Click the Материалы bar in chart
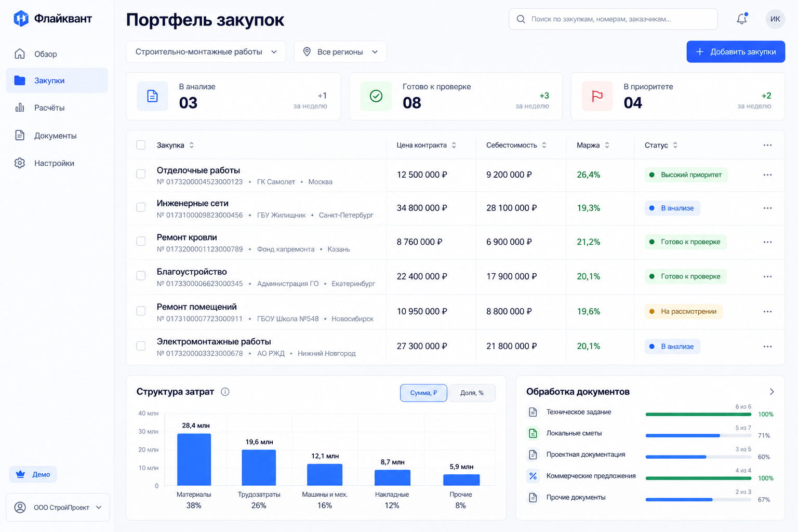The width and height of the screenshot is (798, 532). pos(194,460)
